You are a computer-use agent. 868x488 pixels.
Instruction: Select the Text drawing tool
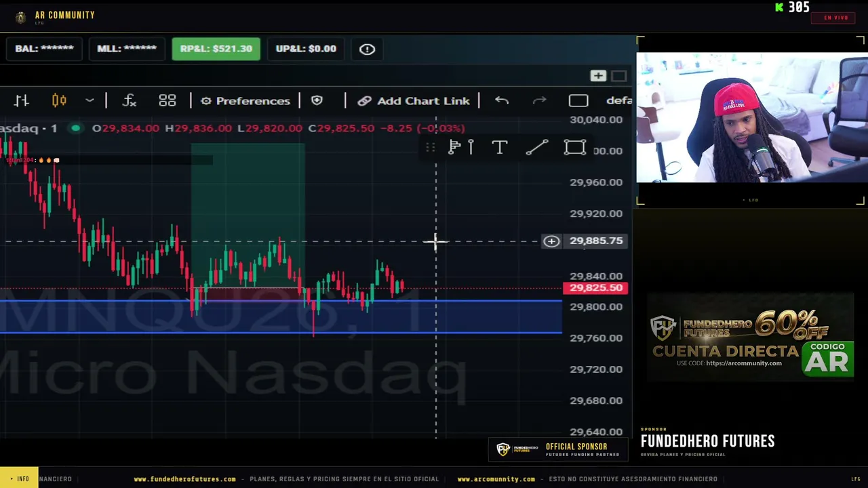pyautogui.click(x=500, y=148)
